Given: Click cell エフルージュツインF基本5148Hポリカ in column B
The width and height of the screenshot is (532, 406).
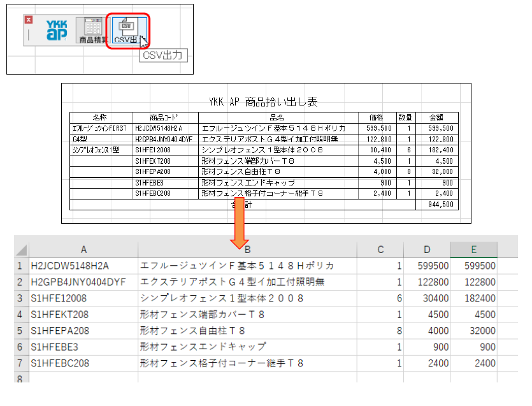Looking at the screenshot, I should (247, 266).
